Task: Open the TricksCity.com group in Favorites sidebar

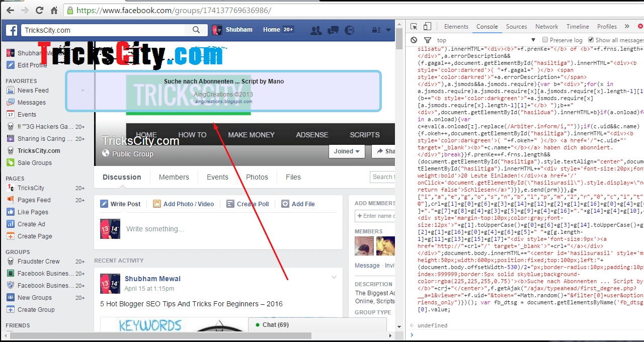Action: click(39, 151)
